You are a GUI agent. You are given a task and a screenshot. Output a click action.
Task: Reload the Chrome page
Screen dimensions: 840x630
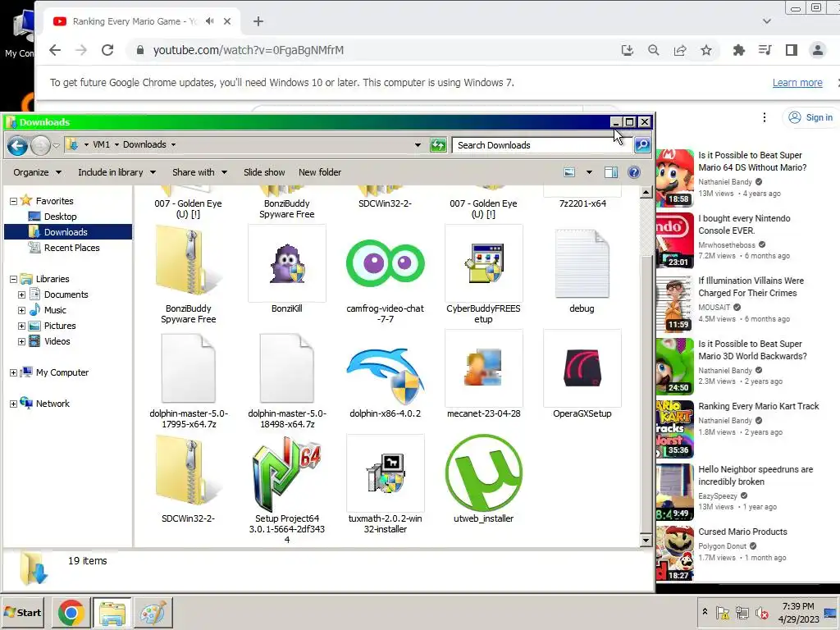click(x=107, y=50)
